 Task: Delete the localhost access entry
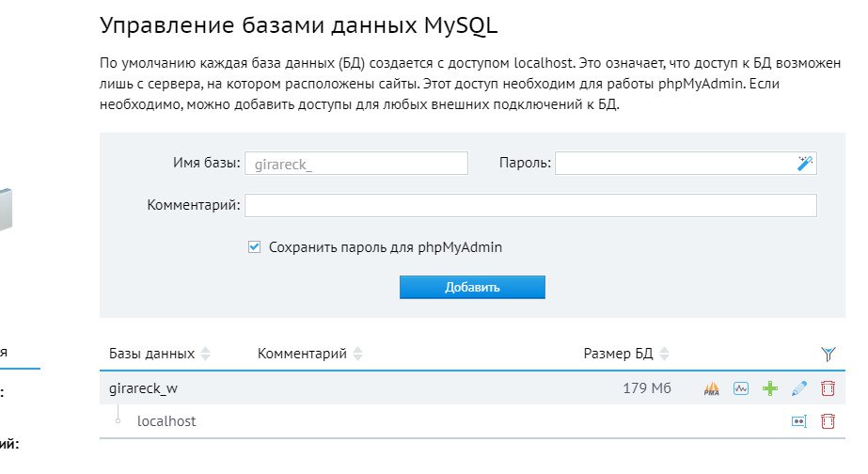click(828, 421)
